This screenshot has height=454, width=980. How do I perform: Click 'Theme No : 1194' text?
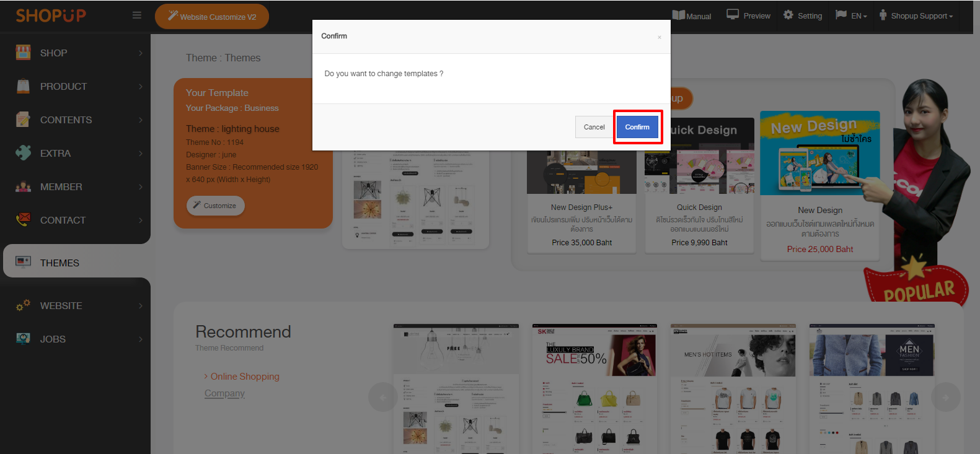pos(214,142)
